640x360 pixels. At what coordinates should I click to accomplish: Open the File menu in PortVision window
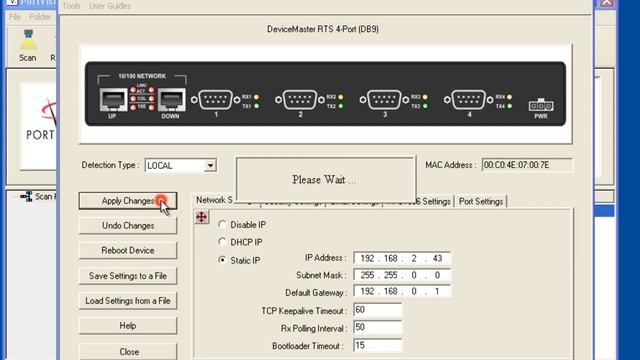pyautogui.click(x=15, y=17)
